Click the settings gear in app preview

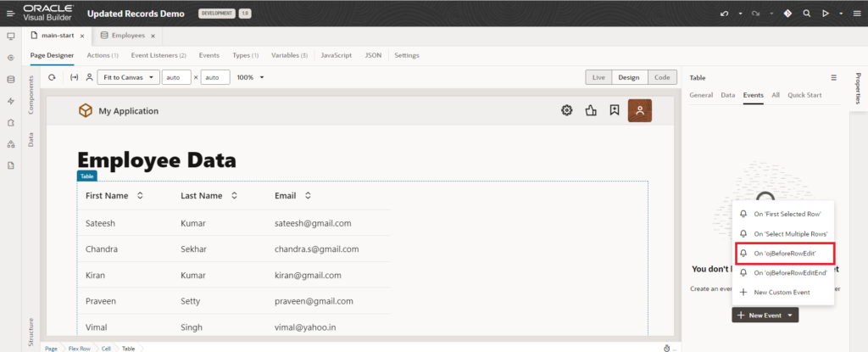pos(567,110)
